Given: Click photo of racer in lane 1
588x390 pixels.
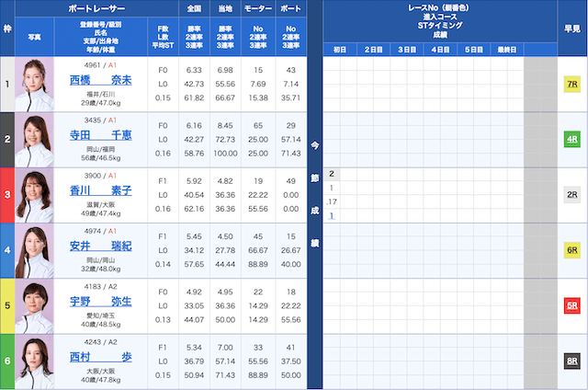Looking at the screenshot, I should [x=35, y=85].
